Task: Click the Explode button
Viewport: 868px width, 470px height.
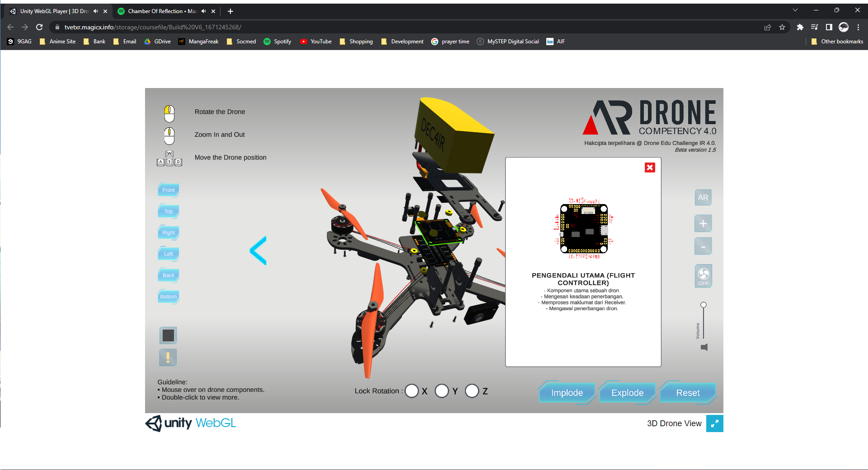Action: 627,393
